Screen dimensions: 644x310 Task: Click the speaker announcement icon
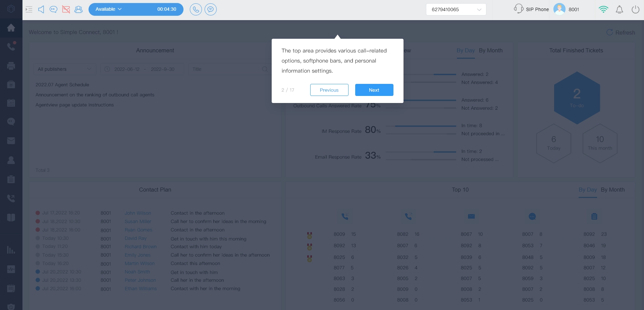(x=41, y=9)
